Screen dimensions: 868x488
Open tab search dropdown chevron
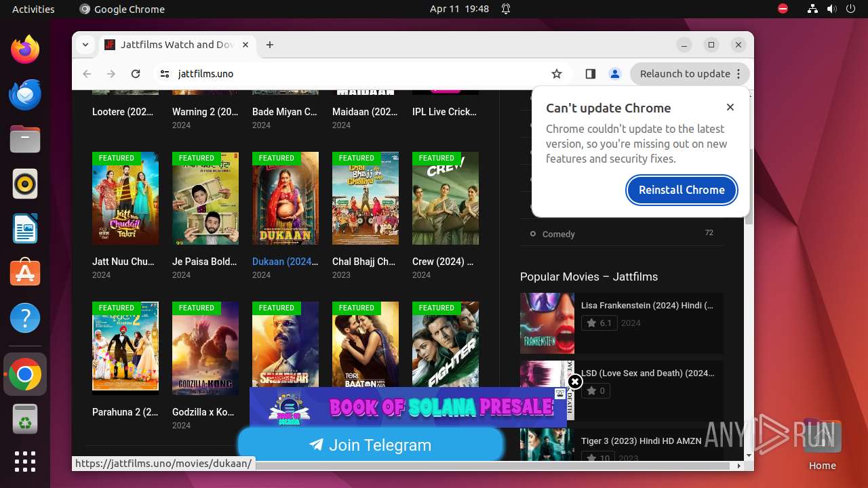click(85, 45)
